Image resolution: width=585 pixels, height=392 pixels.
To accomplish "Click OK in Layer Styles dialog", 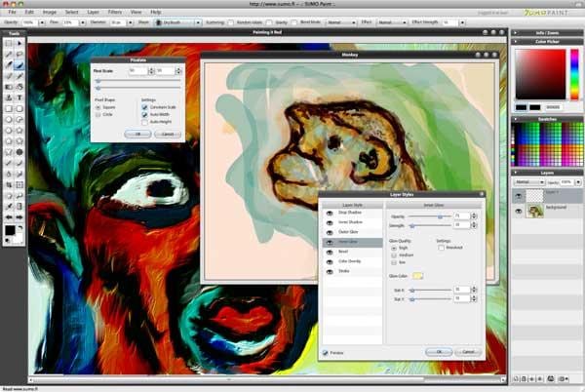I will [x=439, y=352].
